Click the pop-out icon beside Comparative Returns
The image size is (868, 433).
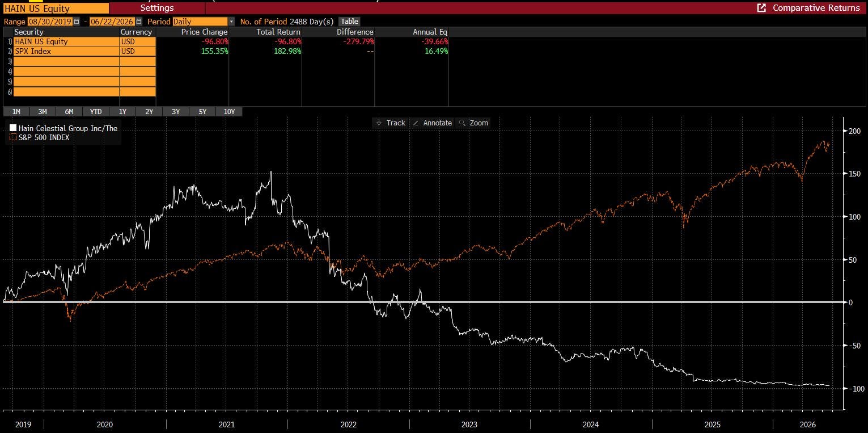762,8
